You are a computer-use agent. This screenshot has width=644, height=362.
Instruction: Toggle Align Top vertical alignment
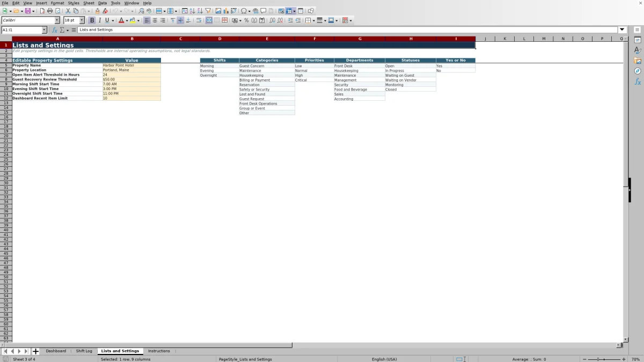tap(173, 20)
